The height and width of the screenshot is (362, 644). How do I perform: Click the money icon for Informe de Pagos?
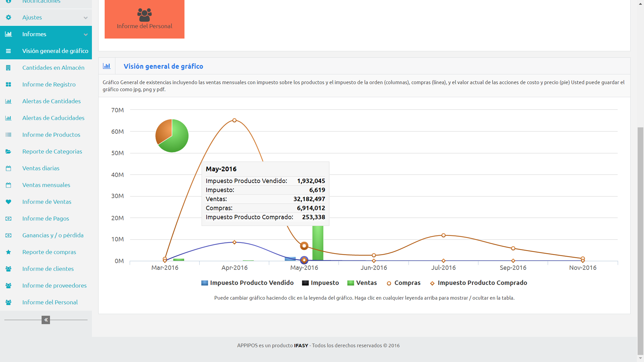pos(8,219)
